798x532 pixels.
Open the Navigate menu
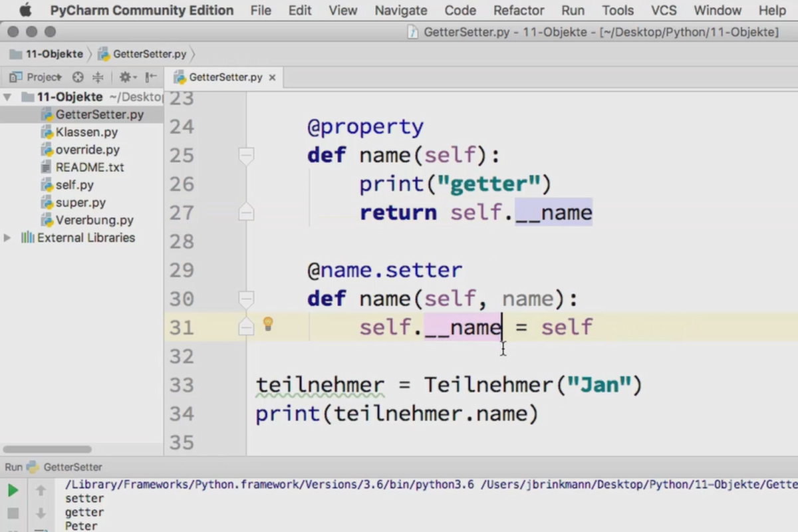[x=401, y=10]
